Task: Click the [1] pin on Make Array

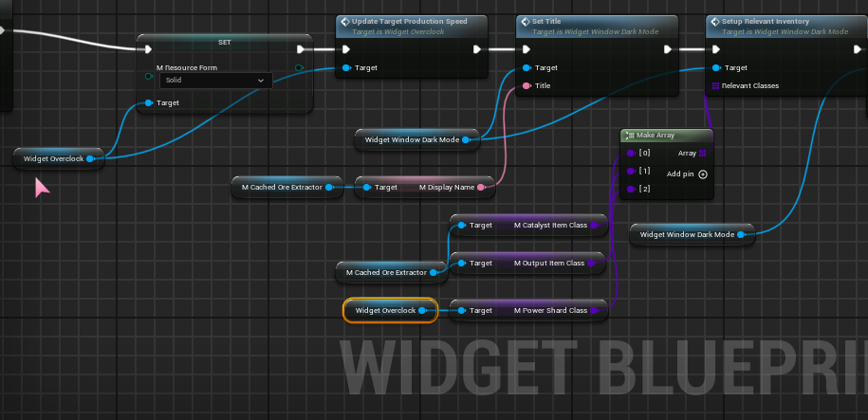Action: 631,171
